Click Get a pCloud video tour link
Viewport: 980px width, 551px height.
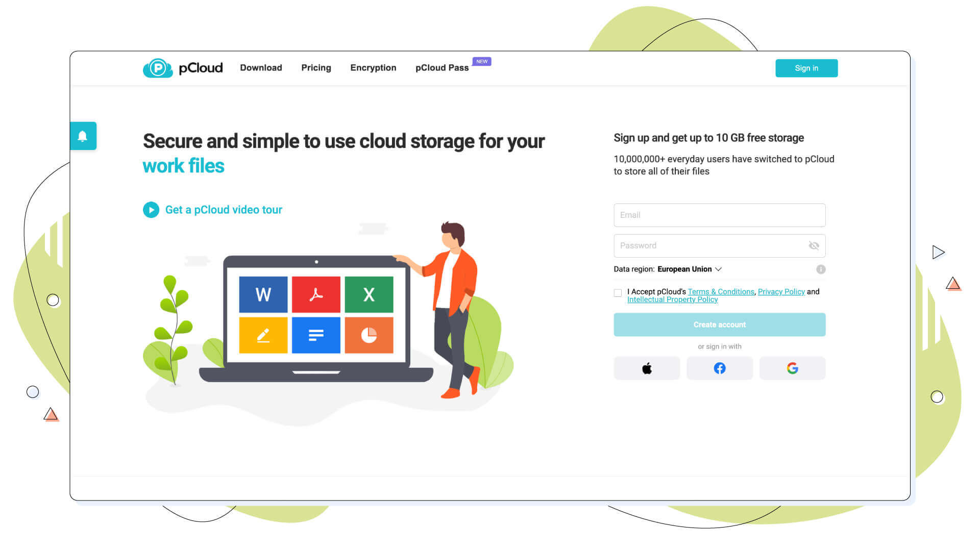click(224, 210)
